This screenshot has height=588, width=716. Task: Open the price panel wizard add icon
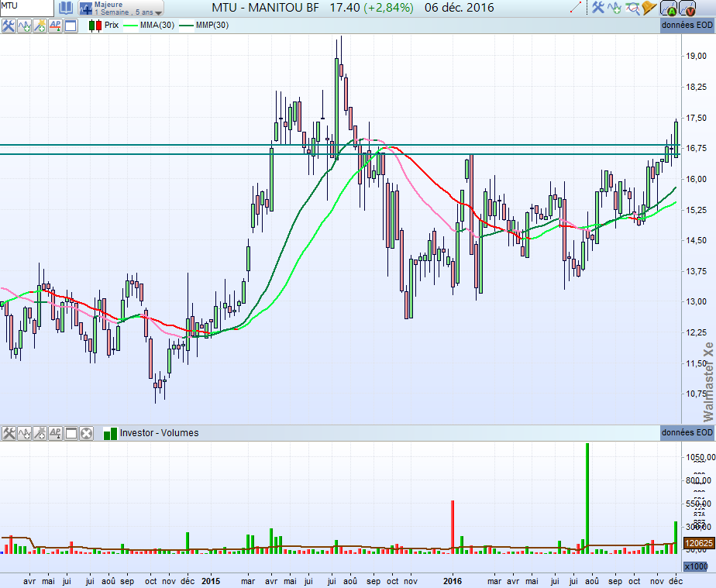pyautogui.click(x=40, y=26)
